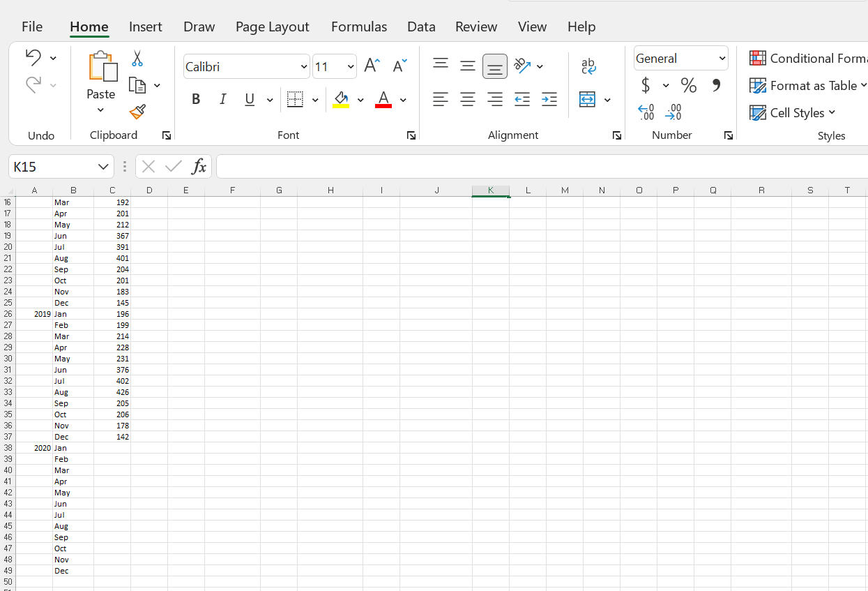The image size is (868, 591).
Task: Click the formula bar Insert Function fx icon
Action: (199, 166)
